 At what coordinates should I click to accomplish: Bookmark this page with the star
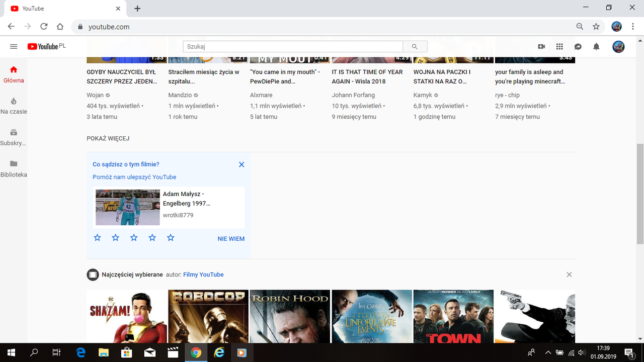click(x=596, y=27)
